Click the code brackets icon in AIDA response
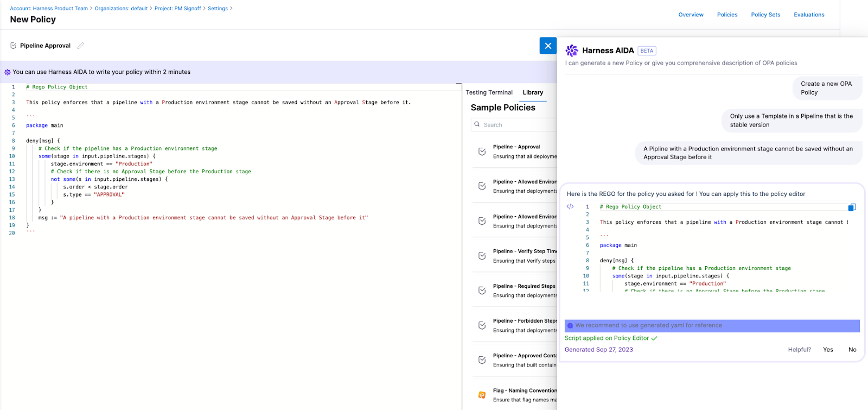 (x=570, y=207)
